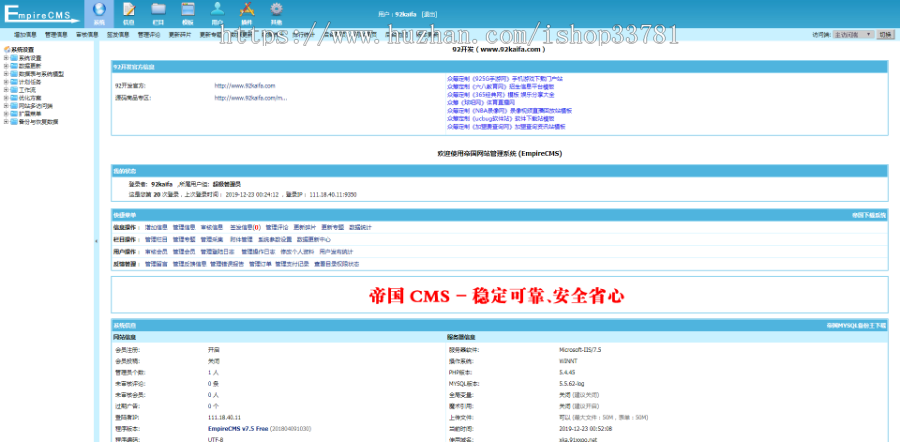
Task: Open the 访问端 dropdown selector
Action: click(853, 34)
